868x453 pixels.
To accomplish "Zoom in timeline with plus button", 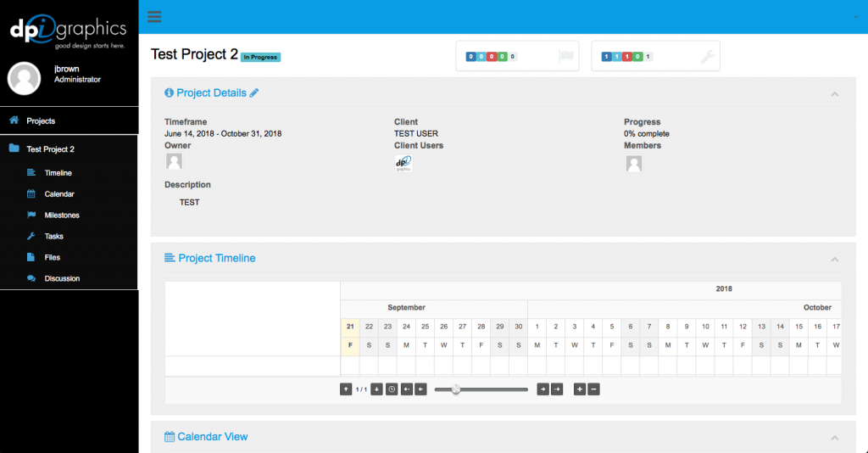I will click(x=580, y=389).
